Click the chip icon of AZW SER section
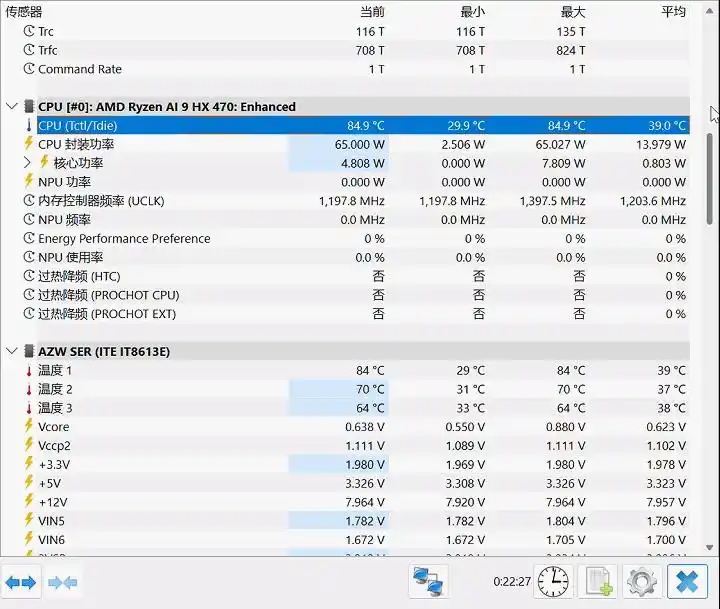 29,351
